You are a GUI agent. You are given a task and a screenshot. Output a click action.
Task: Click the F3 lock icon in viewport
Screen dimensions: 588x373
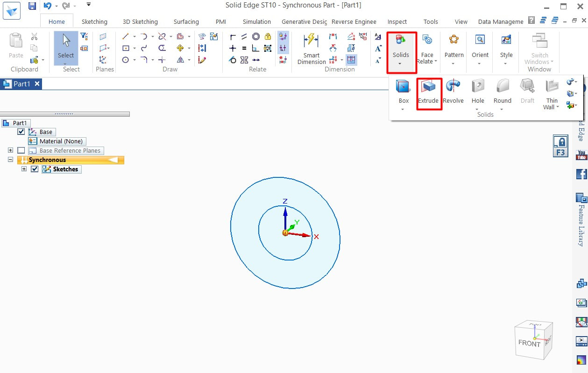tap(560, 146)
